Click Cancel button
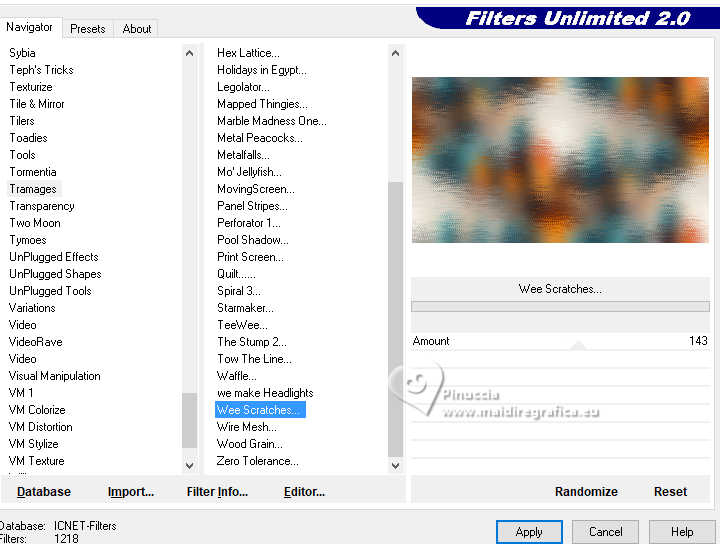The height and width of the screenshot is (544, 720). click(605, 532)
